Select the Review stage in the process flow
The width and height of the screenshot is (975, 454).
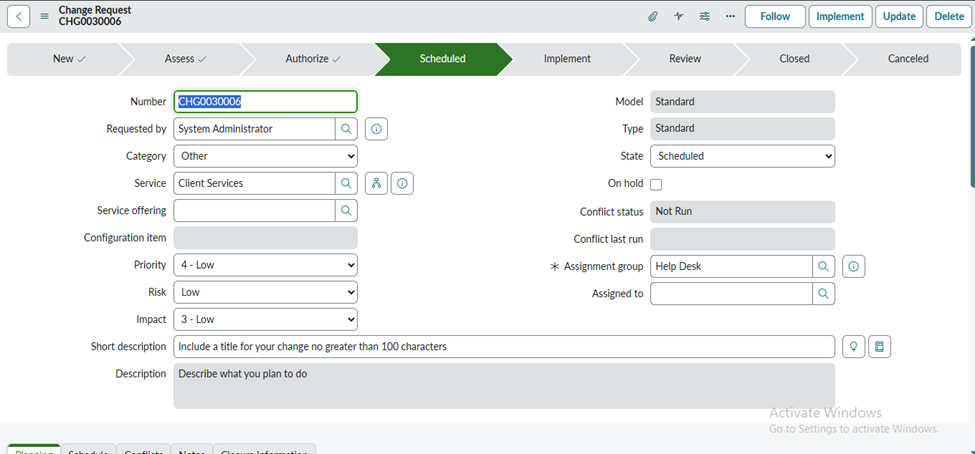point(685,59)
